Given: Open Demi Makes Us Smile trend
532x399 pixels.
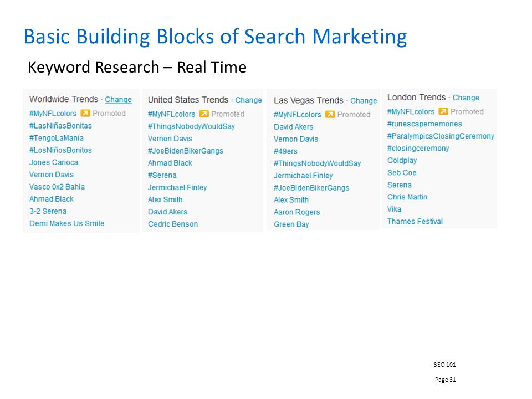Looking at the screenshot, I should [x=67, y=223].
